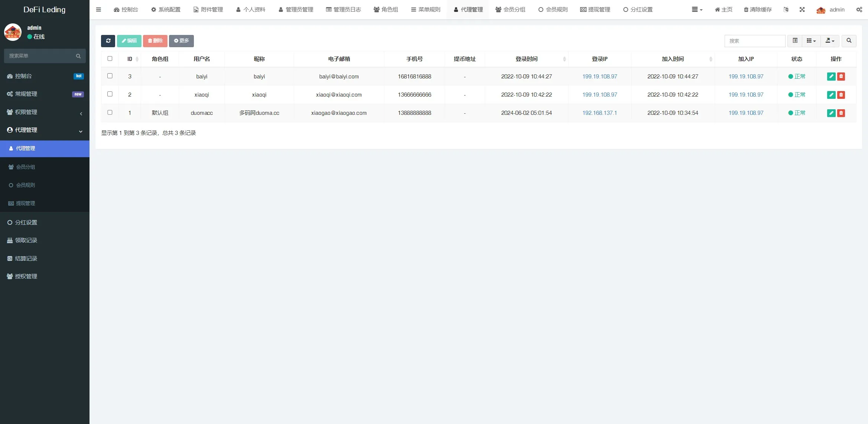Open the export data dropdown
868x424 pixels.
coord(830,41)
